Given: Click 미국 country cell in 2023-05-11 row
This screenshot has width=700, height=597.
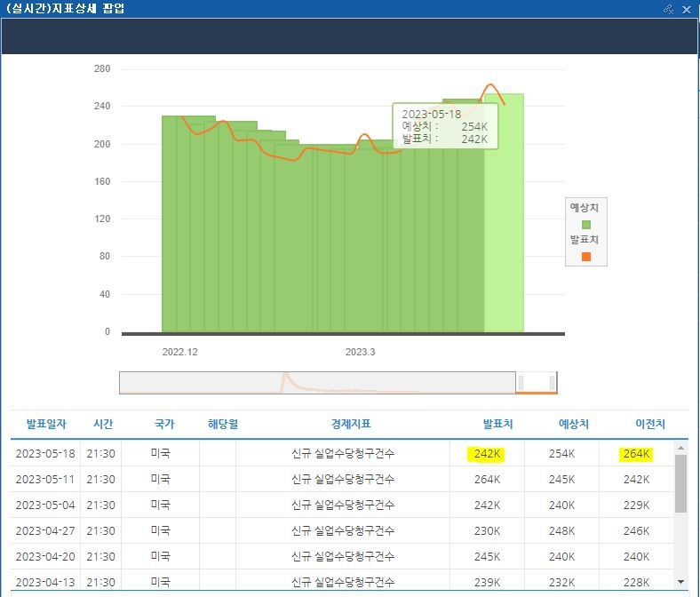Looking at the screenshot, I should click(x=160, y=480).
